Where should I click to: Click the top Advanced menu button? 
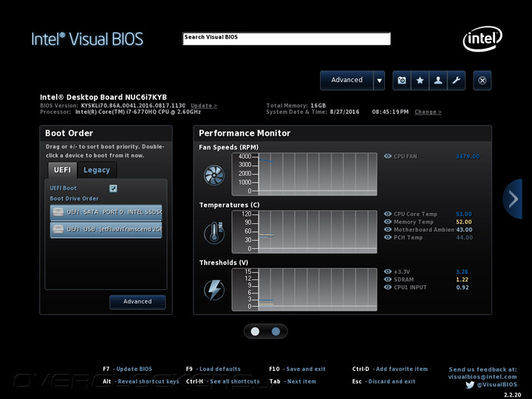[x=347, y=81]
